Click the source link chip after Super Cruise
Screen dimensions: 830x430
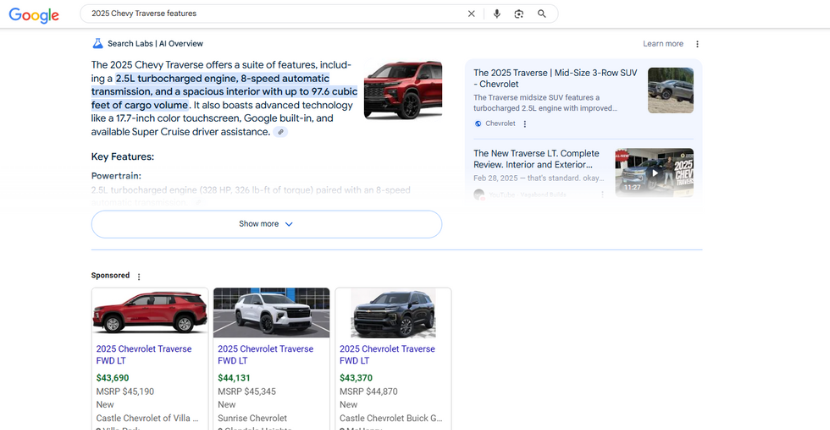(281, 132)
